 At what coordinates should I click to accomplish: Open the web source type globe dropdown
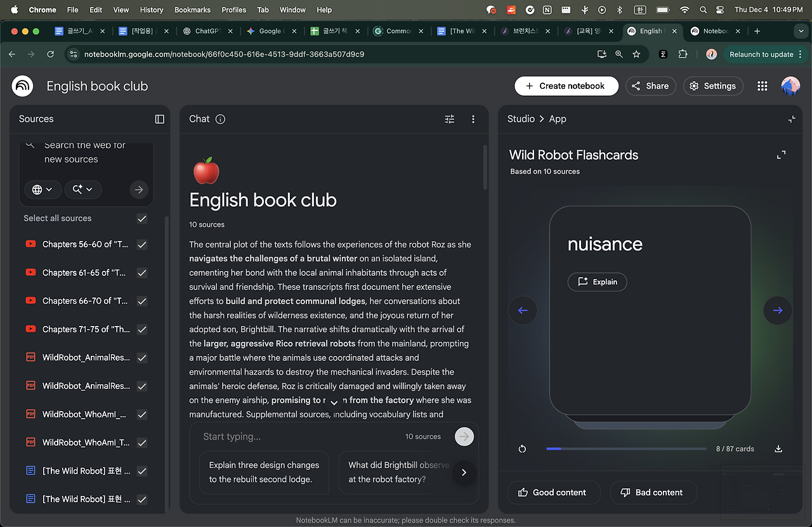click(43, 190)
